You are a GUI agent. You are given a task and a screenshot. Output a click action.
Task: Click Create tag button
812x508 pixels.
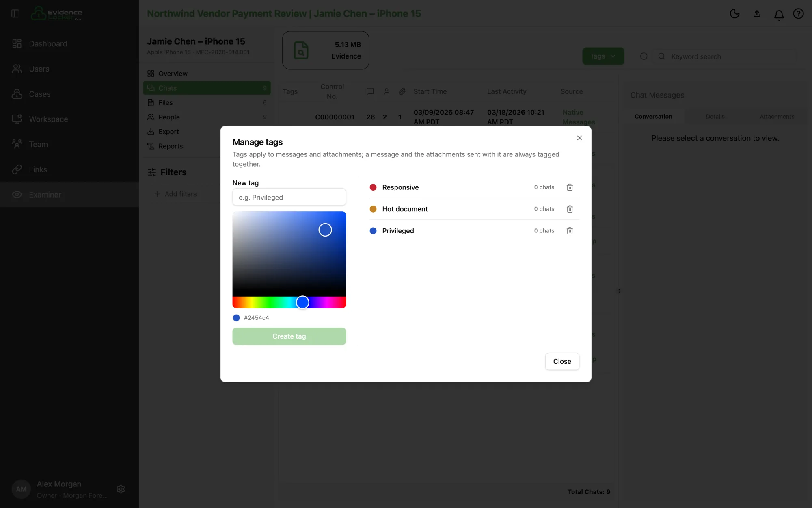(289, 336)
